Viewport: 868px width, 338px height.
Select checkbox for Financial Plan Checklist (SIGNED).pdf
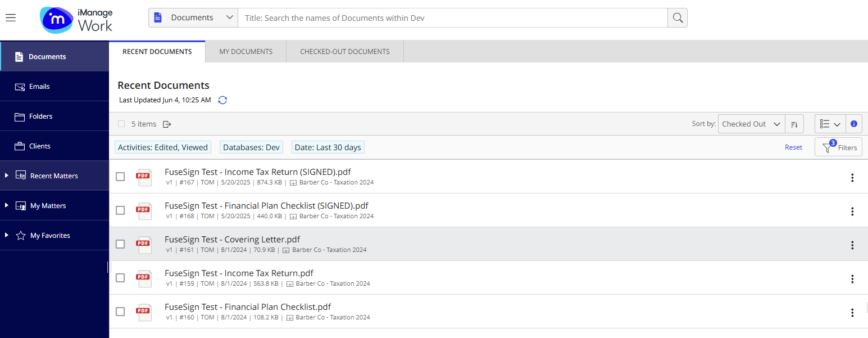120,210
